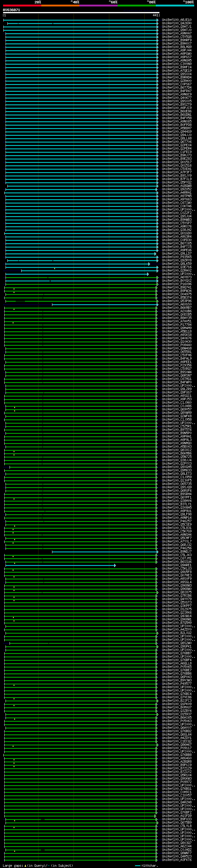This screenshot has height=868, width=197.
Task: Select hit label UniRef100_P17784
Action: pos(177,325)
